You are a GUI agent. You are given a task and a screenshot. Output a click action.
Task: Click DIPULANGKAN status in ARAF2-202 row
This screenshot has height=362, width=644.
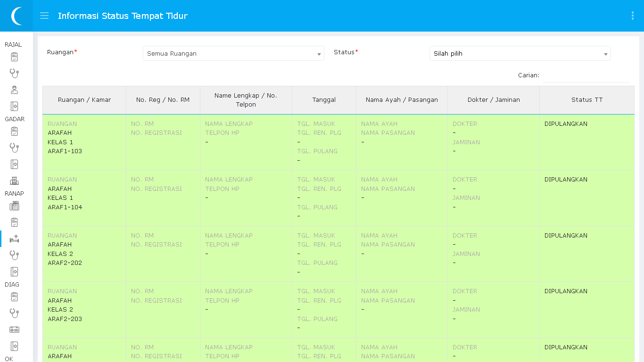click(566, 236)
